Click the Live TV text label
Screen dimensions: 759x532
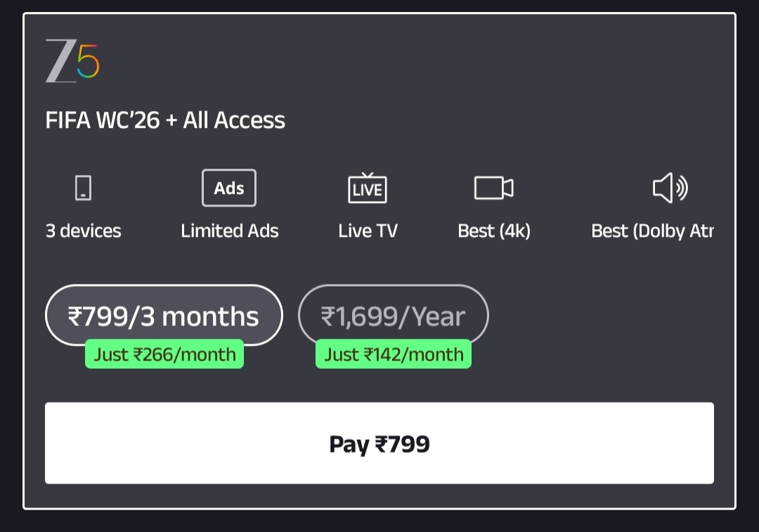[x=368, y=231]
